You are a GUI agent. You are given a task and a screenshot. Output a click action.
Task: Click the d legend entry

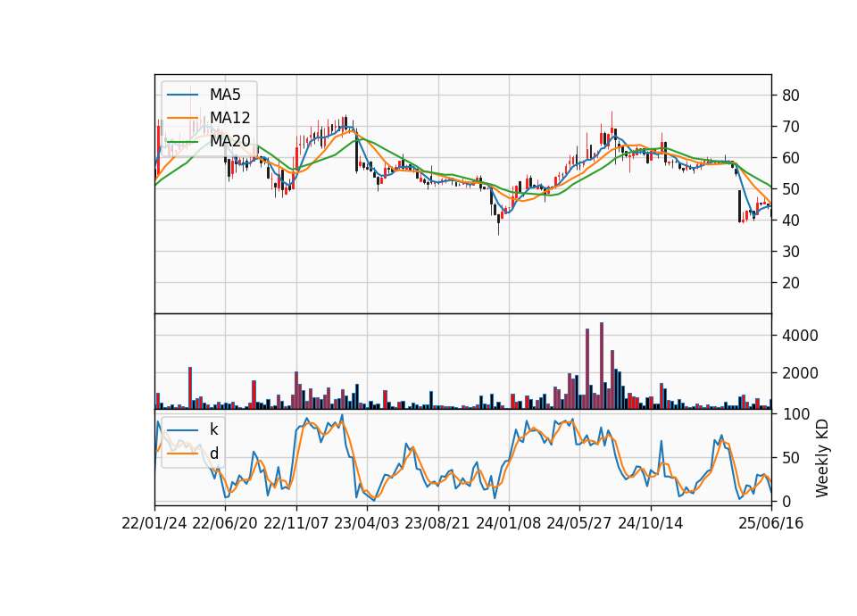tap(214, 454)
